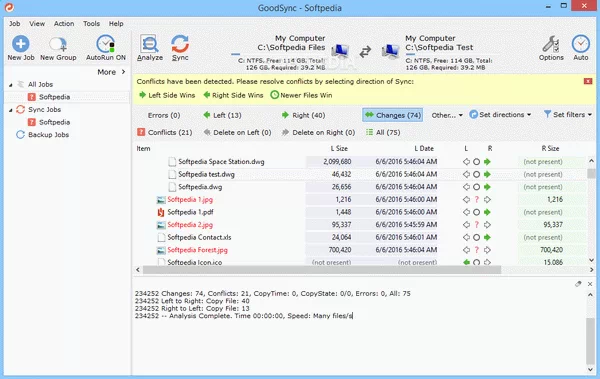Show Right (40) changes
Viewport: 600px width, 379px height.
303,115
